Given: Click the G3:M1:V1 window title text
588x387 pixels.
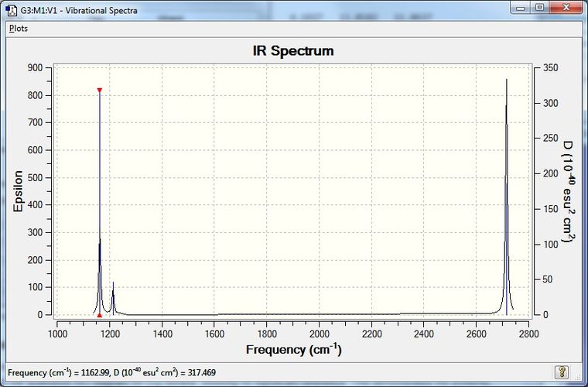Looking at the screenshot, I should [79, 10].
